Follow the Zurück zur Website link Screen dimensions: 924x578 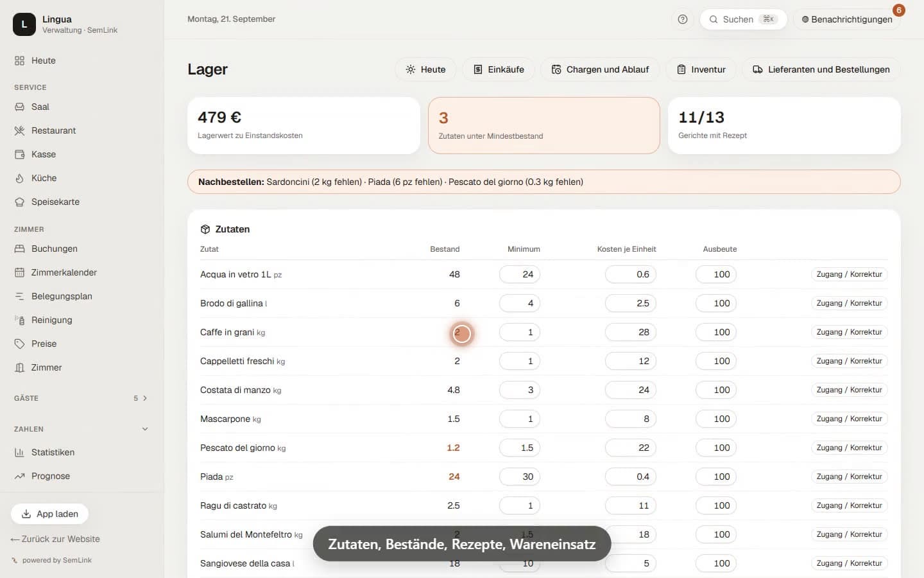(x=55, y=539)
